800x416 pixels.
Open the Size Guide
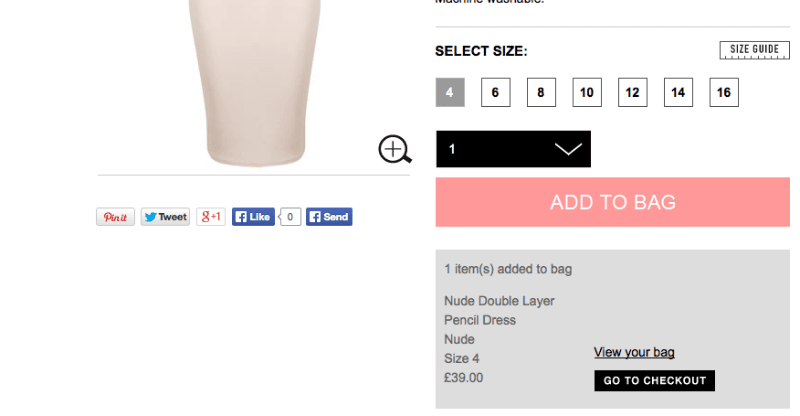click(x=754, y=50)
